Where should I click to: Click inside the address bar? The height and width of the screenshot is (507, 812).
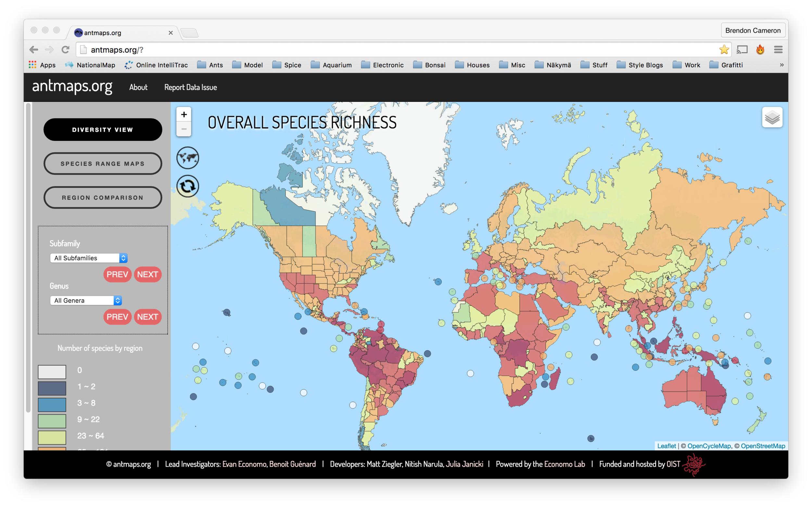pyautogui.click(x=235, y=49)
